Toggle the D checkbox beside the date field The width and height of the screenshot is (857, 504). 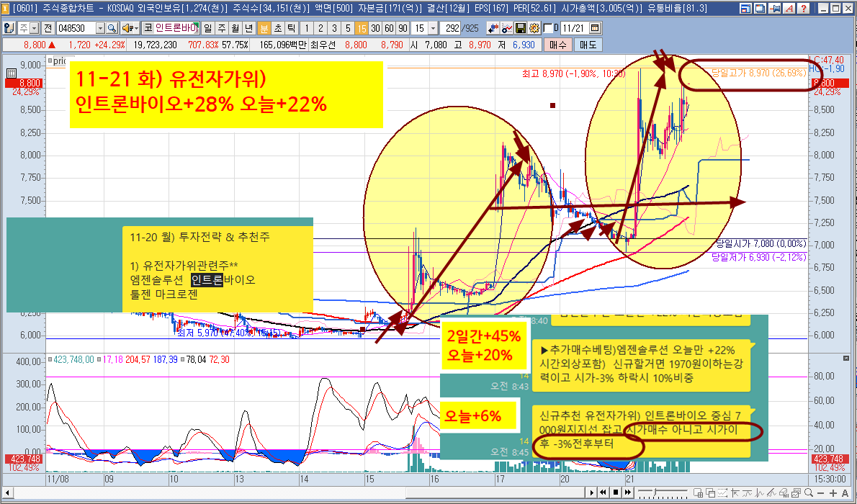click(548, 28)
